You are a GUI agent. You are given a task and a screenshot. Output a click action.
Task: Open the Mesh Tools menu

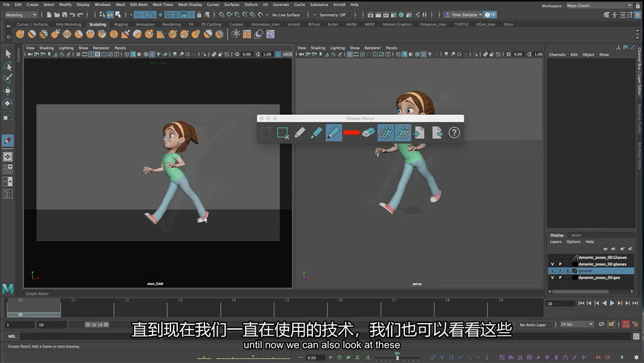point(163,5)
